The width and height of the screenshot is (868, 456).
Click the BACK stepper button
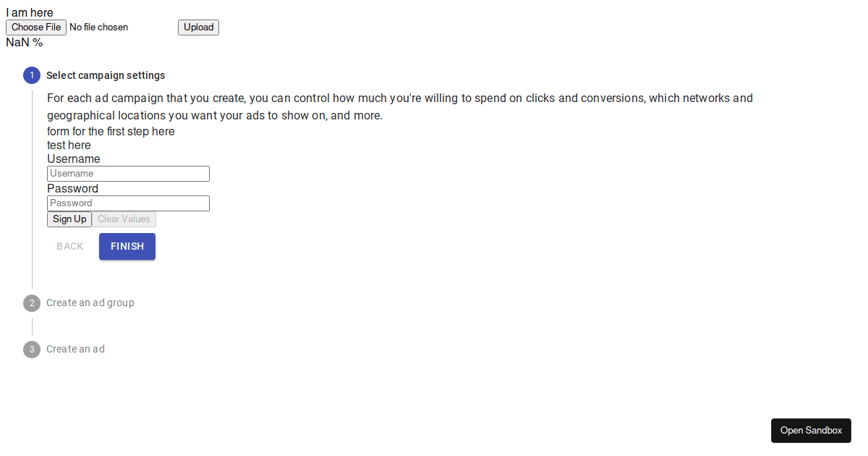(x=70, y=246)
